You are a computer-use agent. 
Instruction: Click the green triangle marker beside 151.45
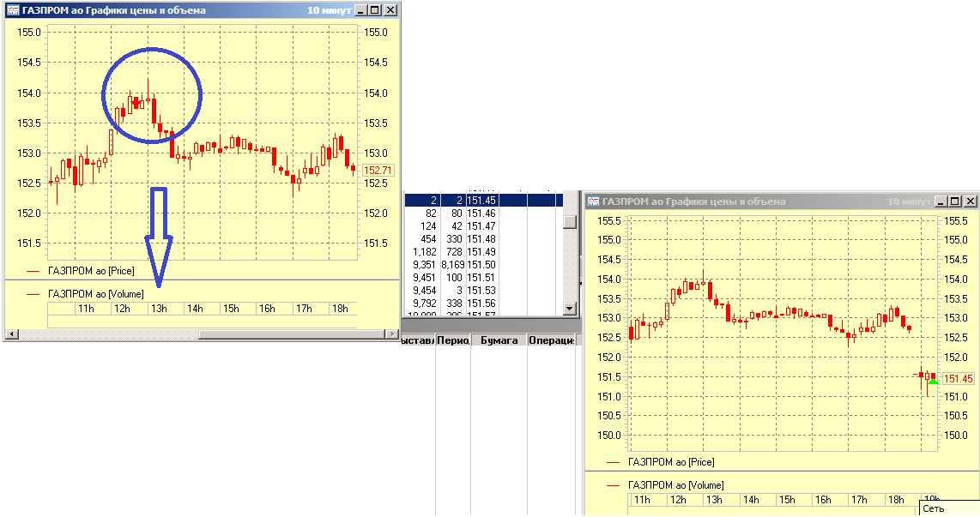934,381
